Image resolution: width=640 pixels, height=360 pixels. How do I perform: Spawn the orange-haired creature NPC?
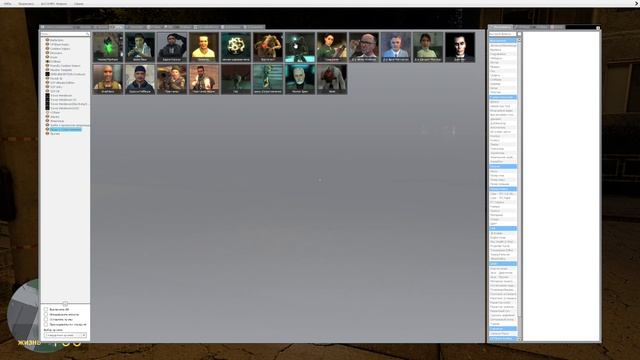(268, 47)
